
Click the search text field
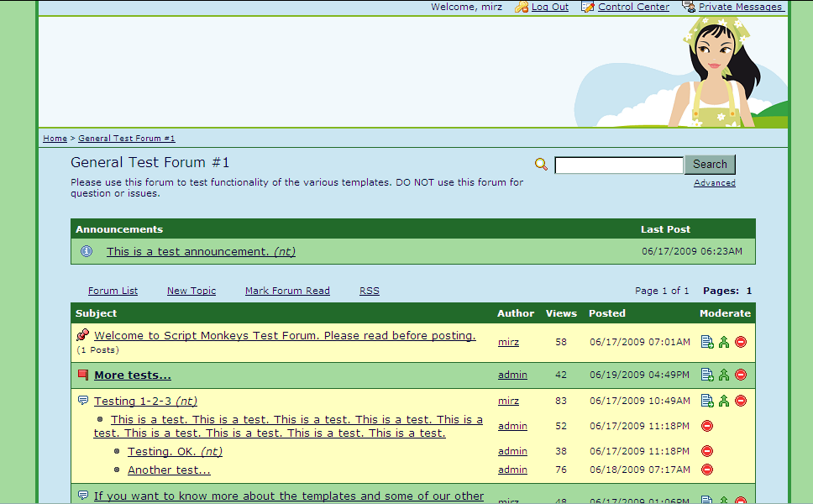click(x=619, y=165)
